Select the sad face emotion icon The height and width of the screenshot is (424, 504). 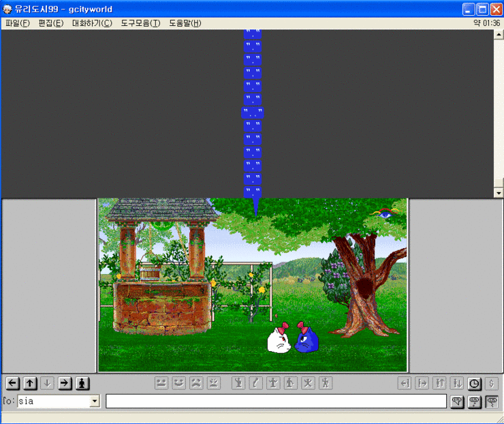pyautogui.click(x=196, y=383)
